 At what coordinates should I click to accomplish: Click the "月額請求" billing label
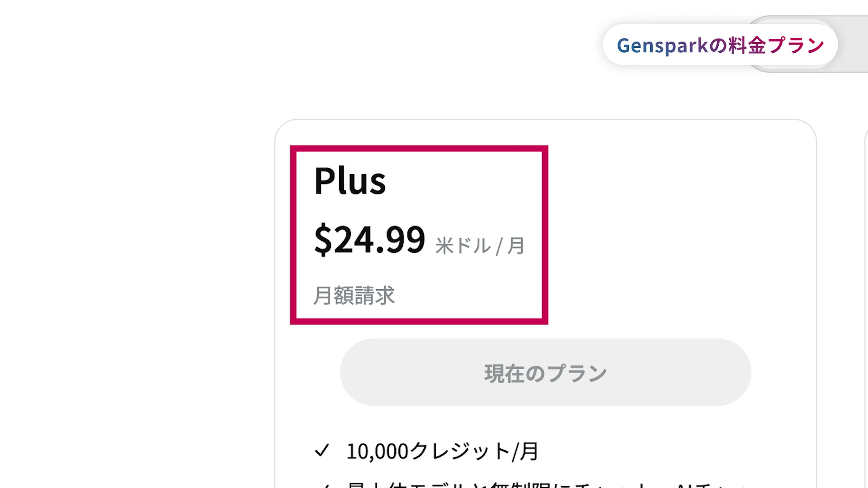(x=354, y=295)
